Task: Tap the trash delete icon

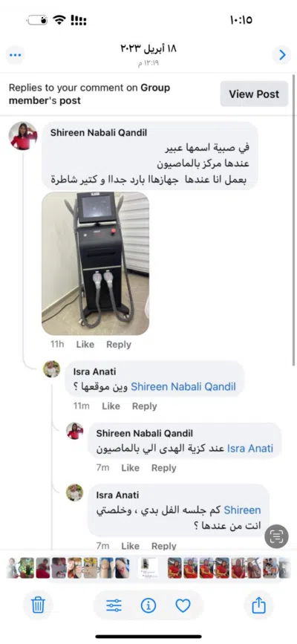Action: (x=38, y=605)
